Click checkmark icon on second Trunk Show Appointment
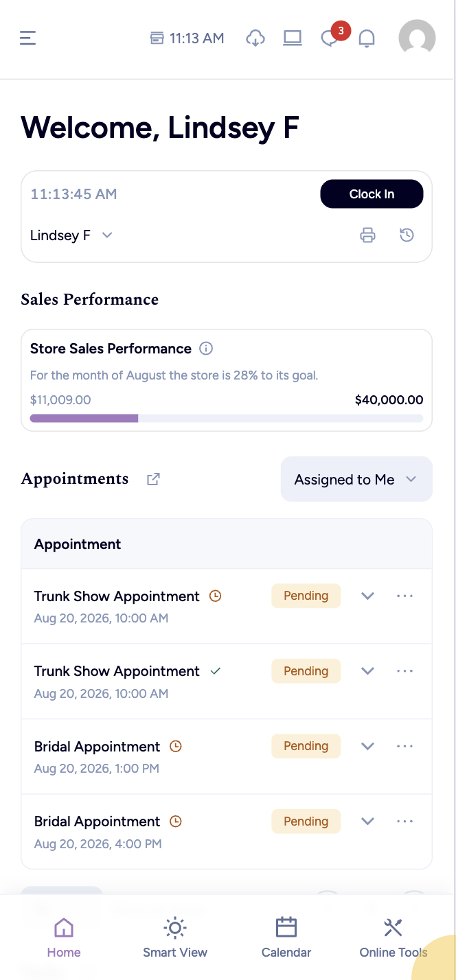The height and width of the screenshot is (980, 456). pyautogui.click(x=215, y=671)
